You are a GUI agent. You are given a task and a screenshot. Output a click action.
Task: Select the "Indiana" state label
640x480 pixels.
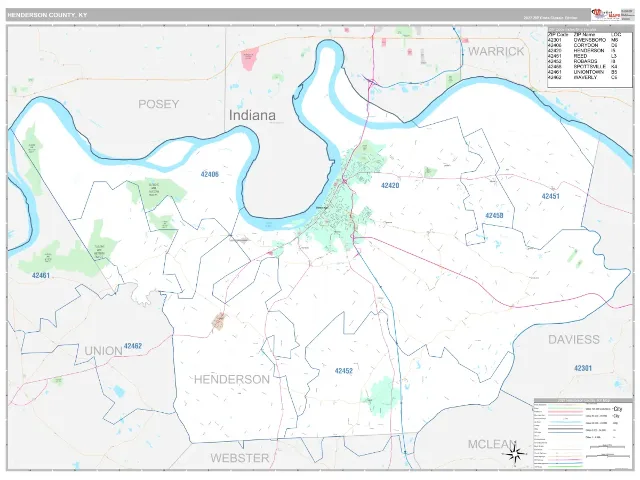[x=252, y=115]
